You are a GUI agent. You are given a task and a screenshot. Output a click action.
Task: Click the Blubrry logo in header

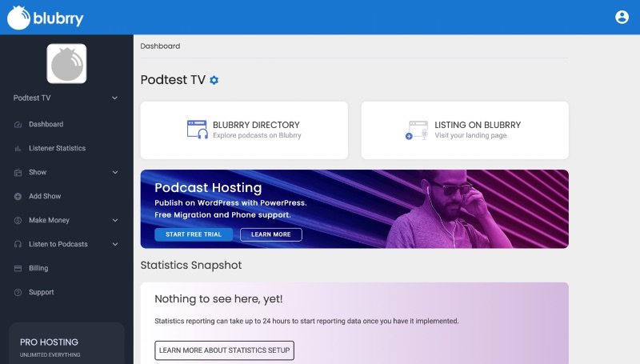coord(46,18)
